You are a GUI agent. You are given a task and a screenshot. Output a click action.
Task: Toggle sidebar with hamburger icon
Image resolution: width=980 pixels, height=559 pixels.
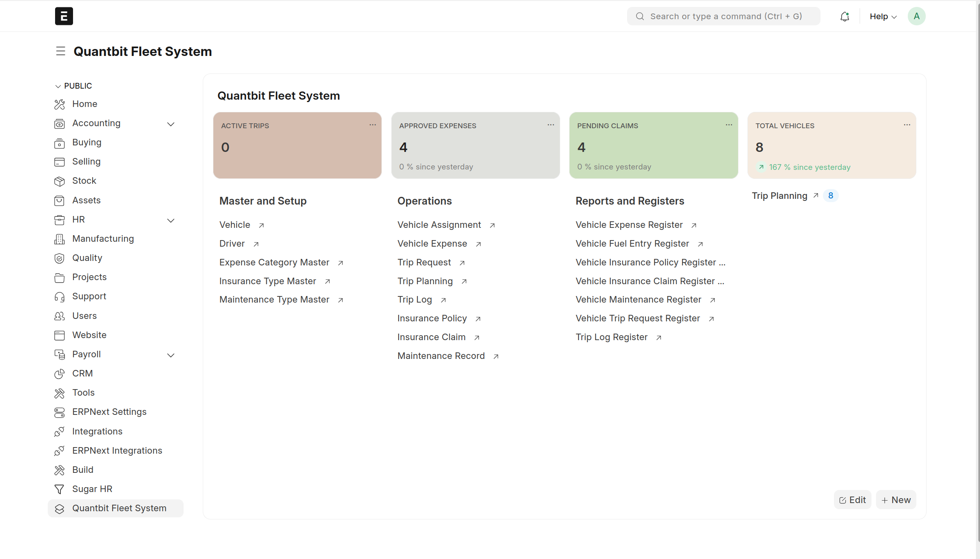pyautogui.click(x=60, y=51)
